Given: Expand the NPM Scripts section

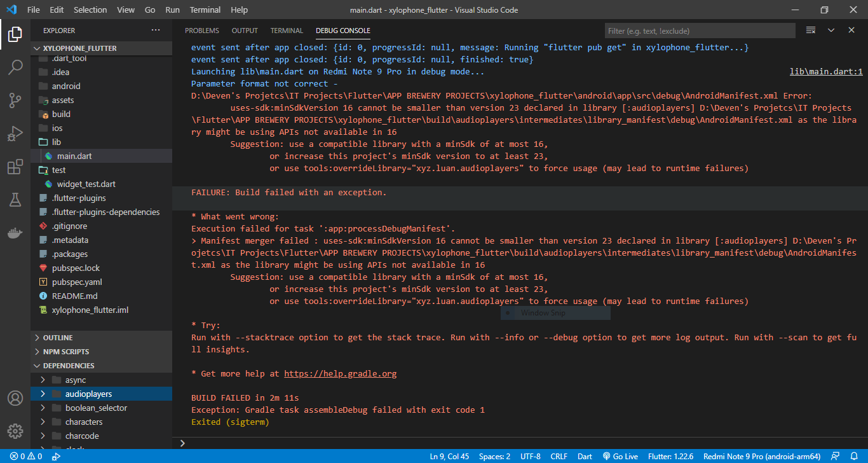Looking at the screenshot, I should [x=102, y=352].
